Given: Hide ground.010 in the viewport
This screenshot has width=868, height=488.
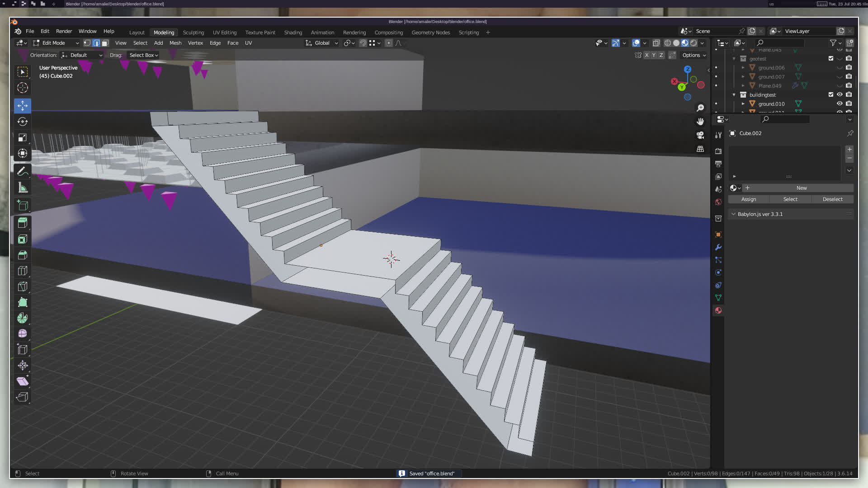Looking at the screenshot, I should click(840, 103).
